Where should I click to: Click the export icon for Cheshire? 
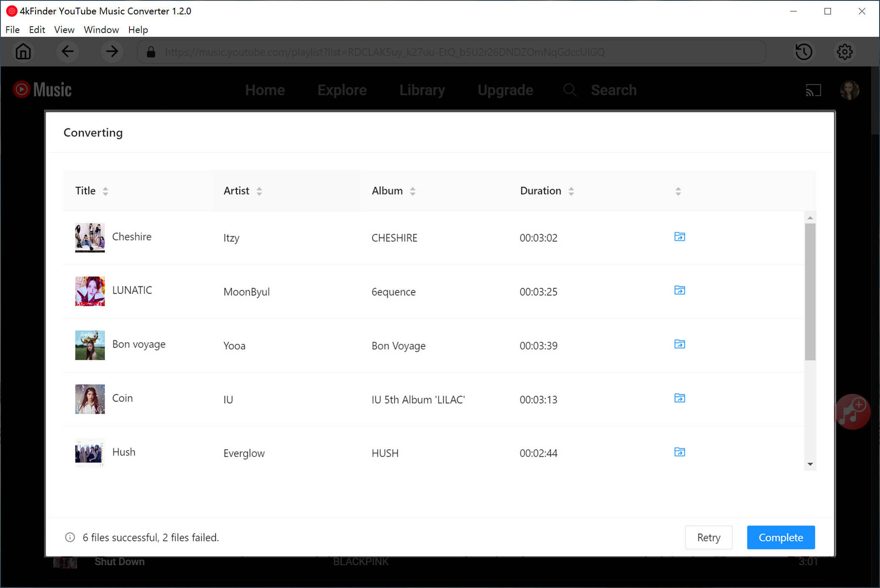[x=679, y=237]
